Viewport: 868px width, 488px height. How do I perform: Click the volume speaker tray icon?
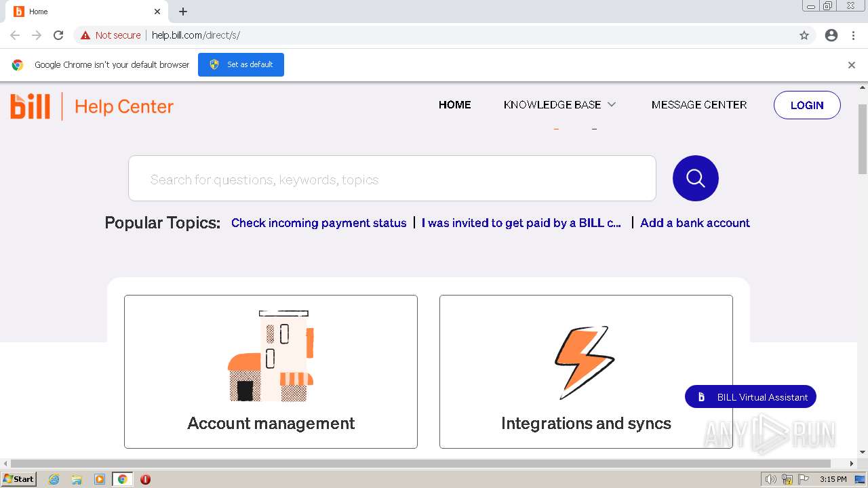(x=770, y=479)
